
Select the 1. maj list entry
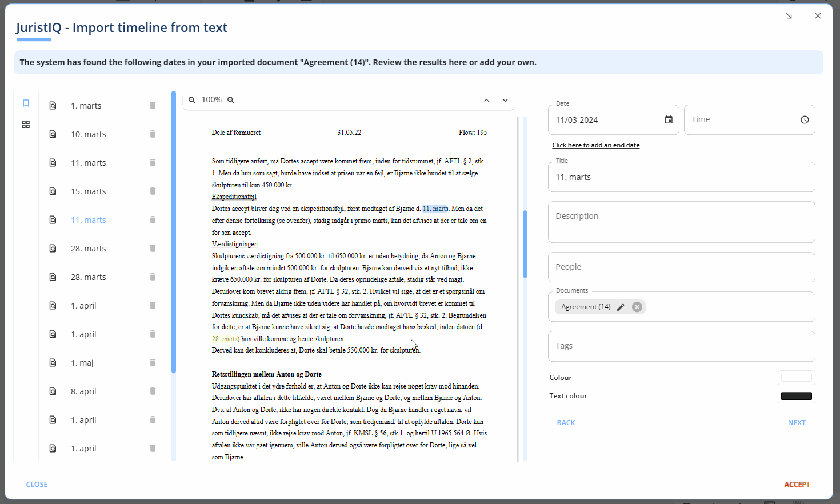(82, 363)
